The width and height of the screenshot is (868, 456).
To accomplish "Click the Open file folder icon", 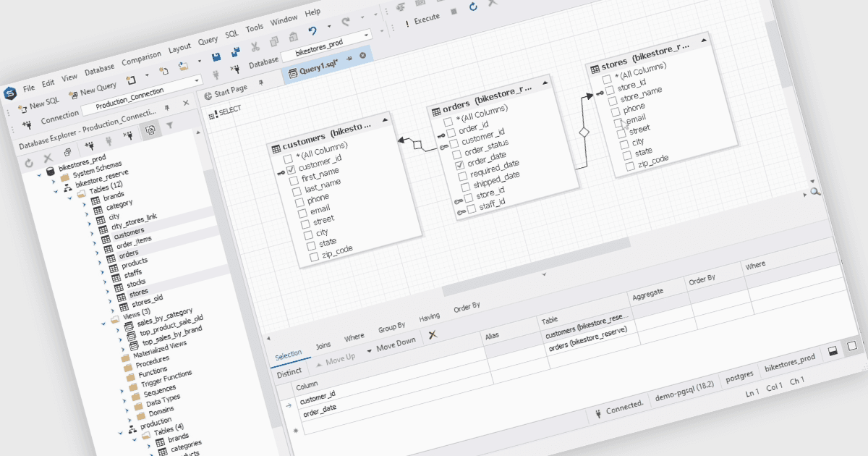I will [x=184, y=66].
